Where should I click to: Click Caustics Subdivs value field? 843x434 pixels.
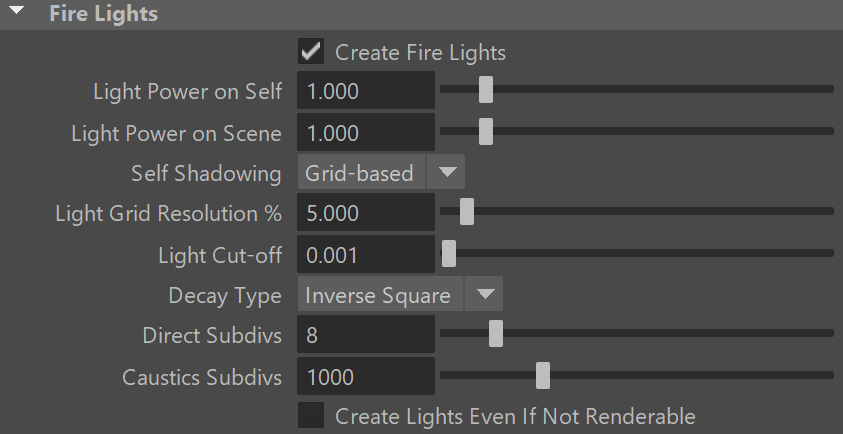(x=365, y=377)
